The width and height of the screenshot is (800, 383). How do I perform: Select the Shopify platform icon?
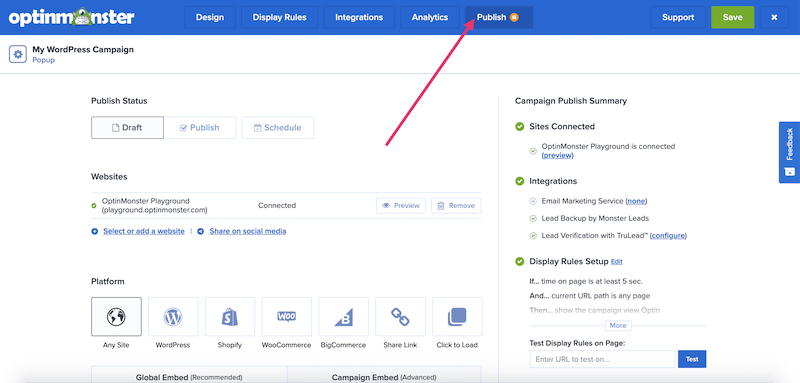[230, 317]
